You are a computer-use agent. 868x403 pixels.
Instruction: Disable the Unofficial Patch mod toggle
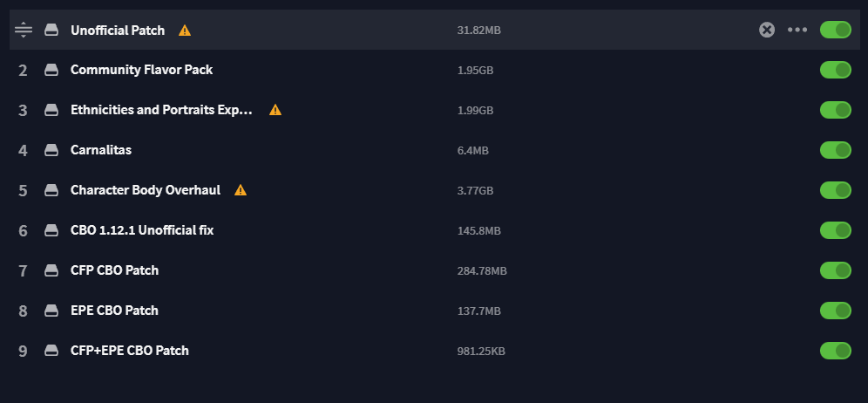click(x=835, y=30)
